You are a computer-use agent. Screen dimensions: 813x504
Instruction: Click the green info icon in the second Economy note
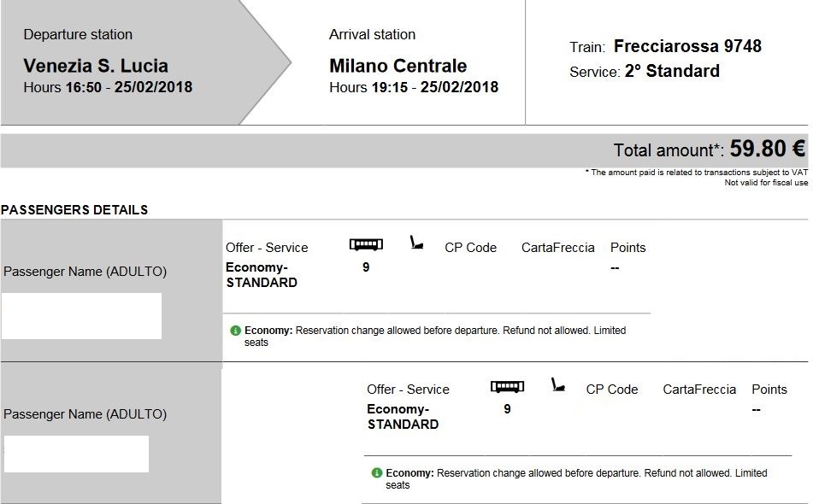(x=376, y=472)
